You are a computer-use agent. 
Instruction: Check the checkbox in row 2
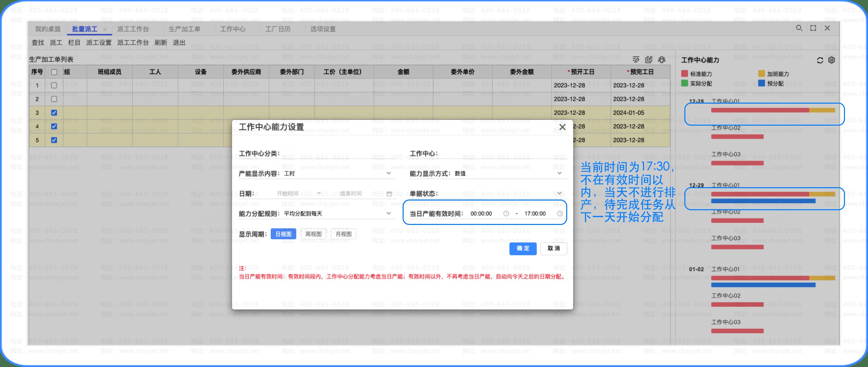pos(54,99)
